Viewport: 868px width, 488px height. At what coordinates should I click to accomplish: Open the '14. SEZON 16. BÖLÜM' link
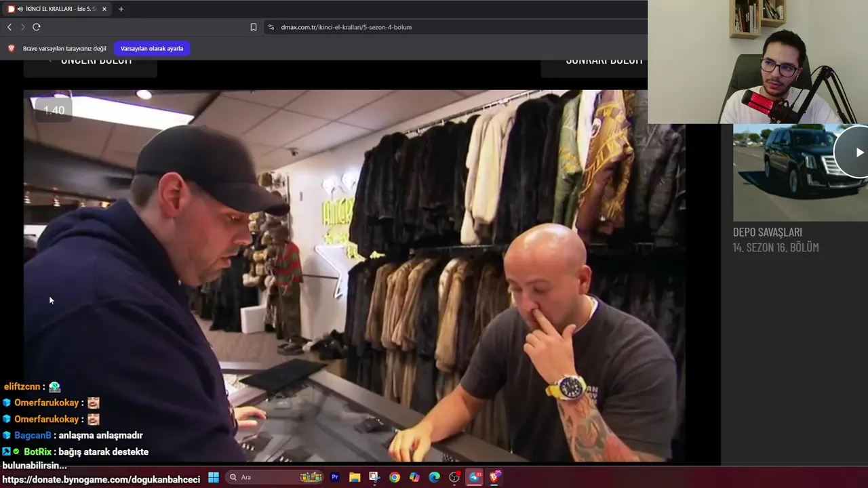tap(776, 247)
